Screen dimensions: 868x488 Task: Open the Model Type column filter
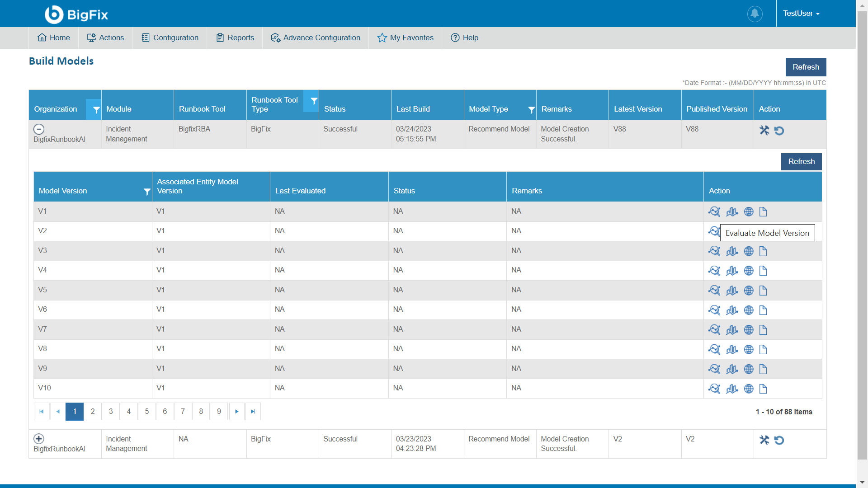[531, 110]
